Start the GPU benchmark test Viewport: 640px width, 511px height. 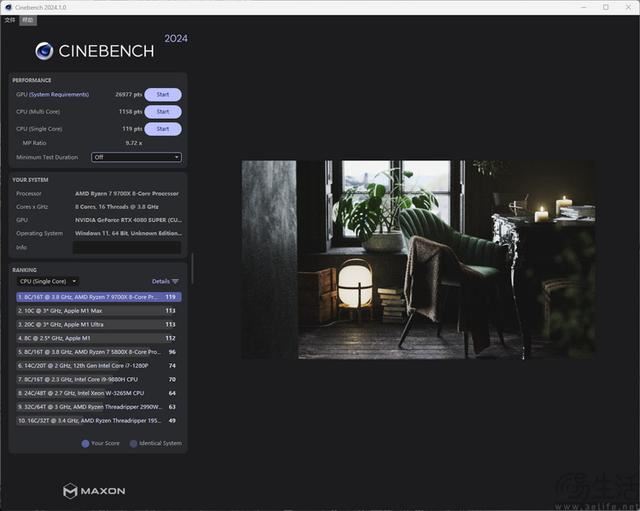click(162, 95)
